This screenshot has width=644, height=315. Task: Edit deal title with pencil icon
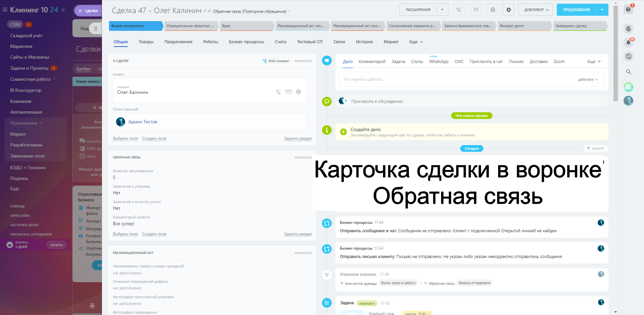[x=205, y=11]
